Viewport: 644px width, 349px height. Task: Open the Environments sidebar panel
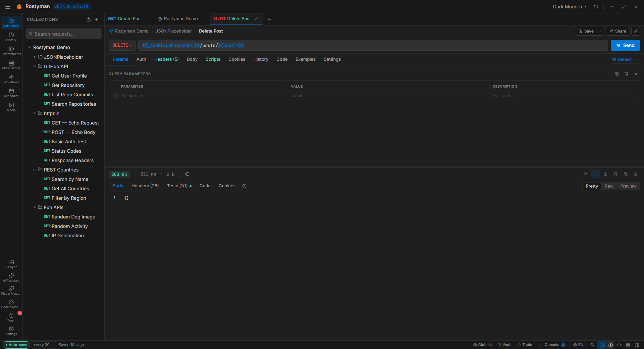pyautogui.click(x=11, y=50)
